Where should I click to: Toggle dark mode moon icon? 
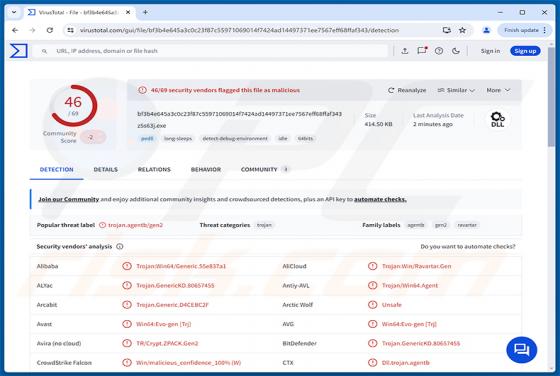coord(456,51)
